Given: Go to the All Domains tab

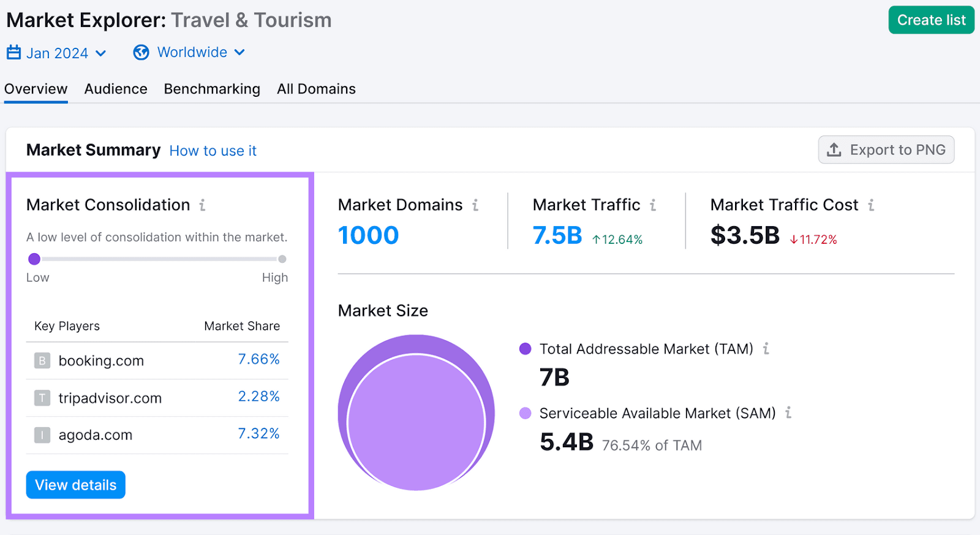Looking at the screenshot, I should [x=316, y=89].
